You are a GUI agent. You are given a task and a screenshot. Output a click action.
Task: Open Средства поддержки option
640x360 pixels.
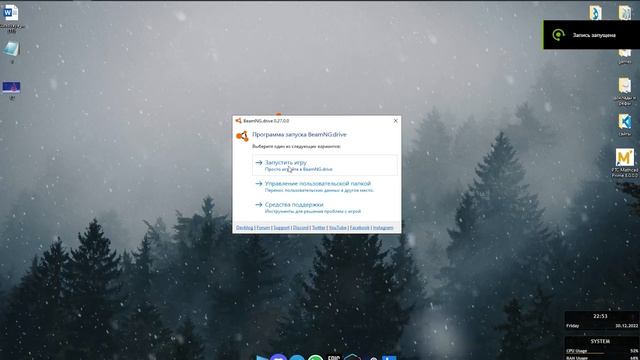tap(325, 208)
